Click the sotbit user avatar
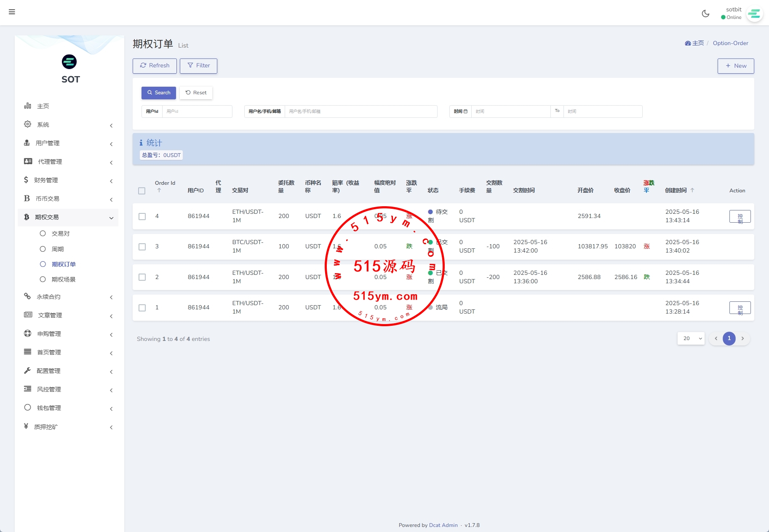This screenshot has height=532, width=769. click(x=754, y=14)
